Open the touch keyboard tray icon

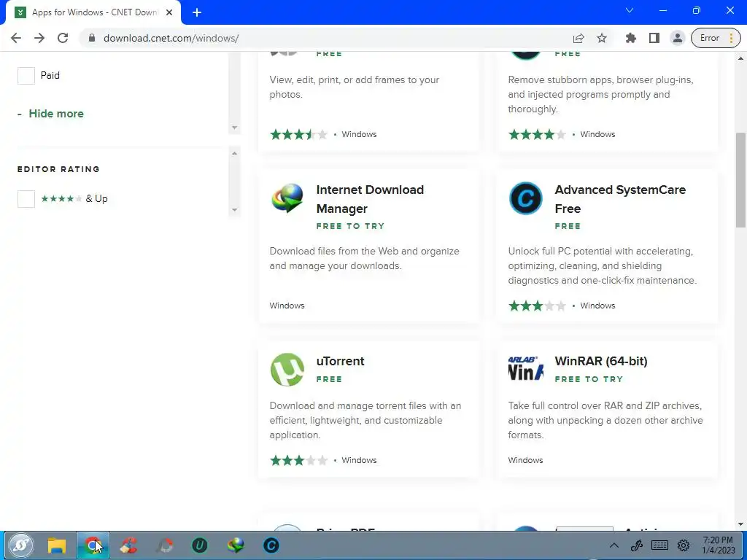click(659, 545)
